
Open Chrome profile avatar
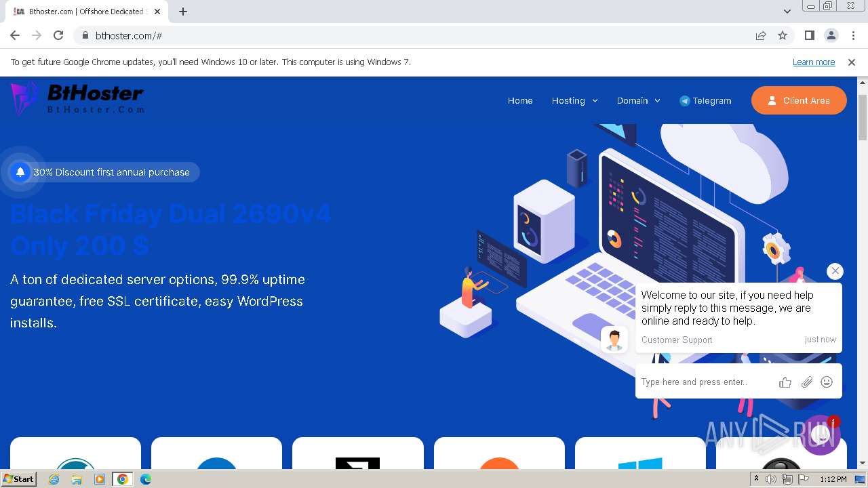pos(831,35)
